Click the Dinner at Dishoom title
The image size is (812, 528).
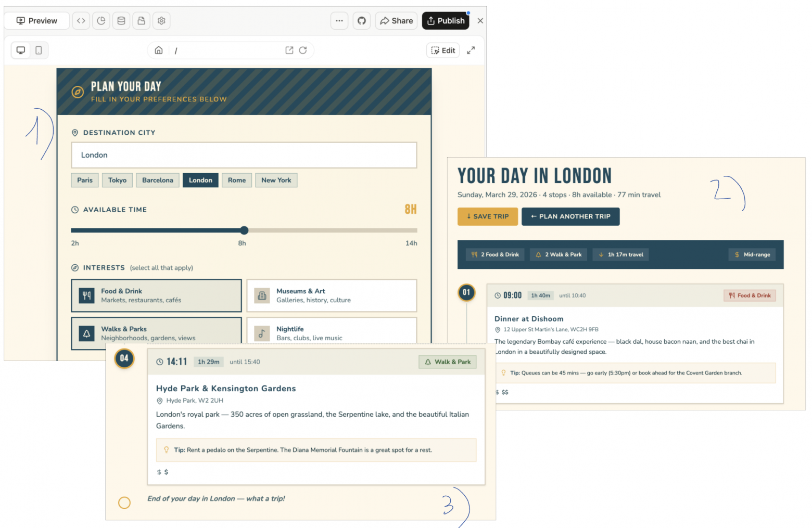529,319
